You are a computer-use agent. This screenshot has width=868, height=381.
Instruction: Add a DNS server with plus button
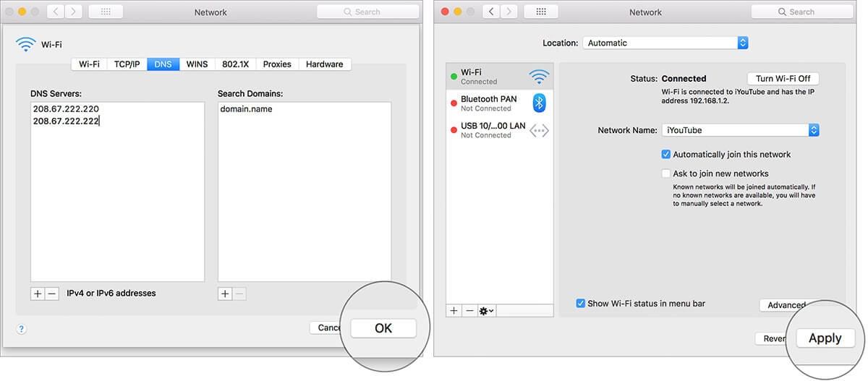pyautogui.click(x=38, y=294)
